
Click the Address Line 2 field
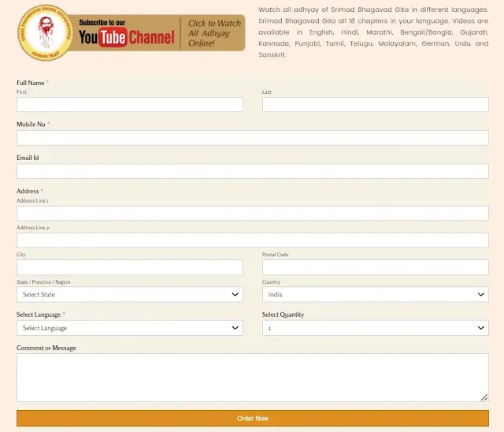coord(253,240)
